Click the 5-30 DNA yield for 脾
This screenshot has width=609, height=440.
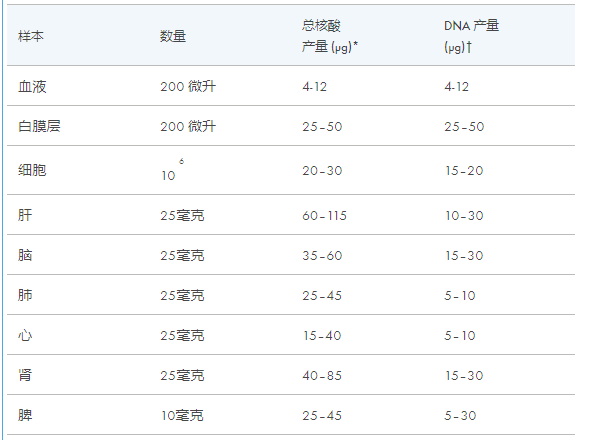(460, 416)
